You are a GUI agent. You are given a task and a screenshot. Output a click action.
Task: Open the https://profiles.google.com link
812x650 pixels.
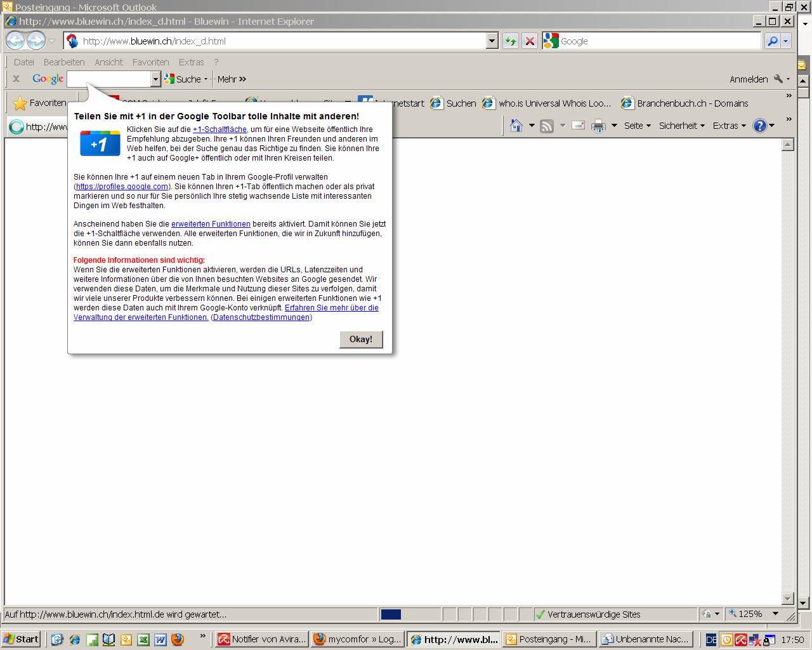click(x=122, y=187)
